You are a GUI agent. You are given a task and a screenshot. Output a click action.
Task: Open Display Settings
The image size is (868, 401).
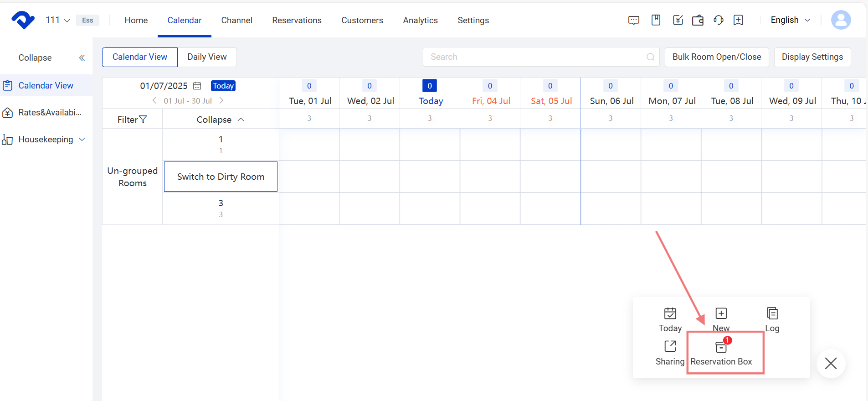click(812, 57)
